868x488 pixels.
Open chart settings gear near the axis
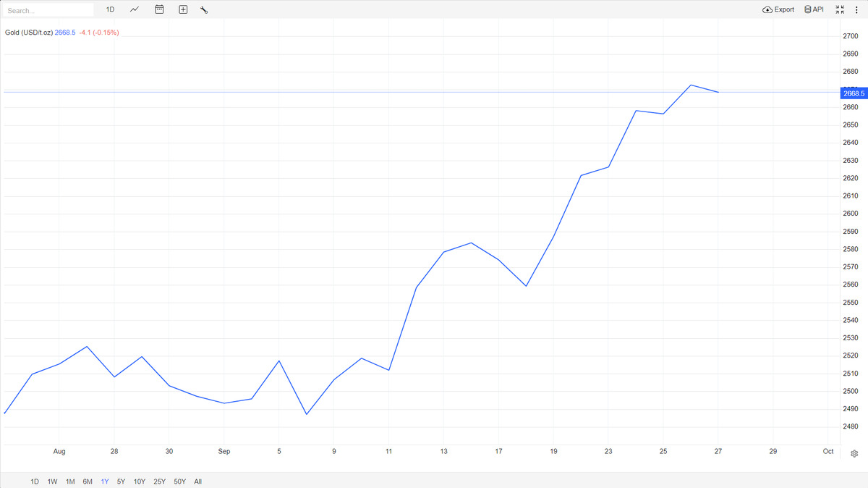tap(854, 453)
